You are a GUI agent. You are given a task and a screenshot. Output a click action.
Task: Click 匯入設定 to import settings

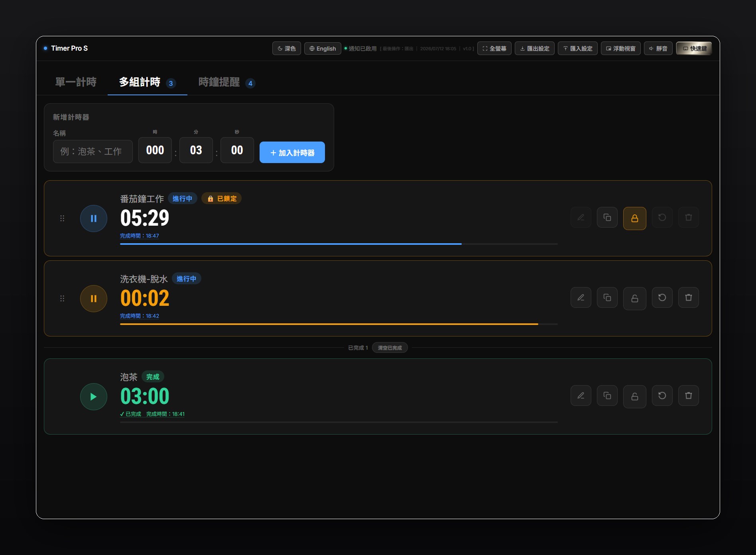[578, 48]
